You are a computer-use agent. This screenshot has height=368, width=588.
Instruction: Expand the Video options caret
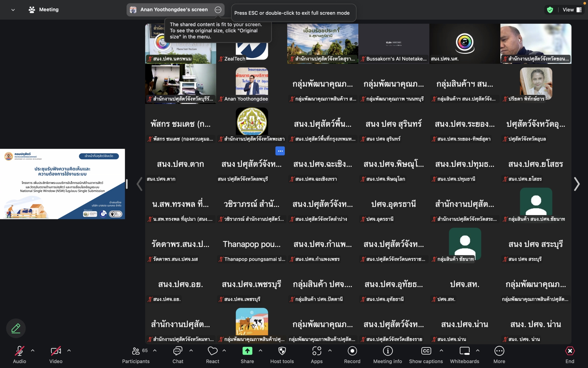(x=69, y=350)
